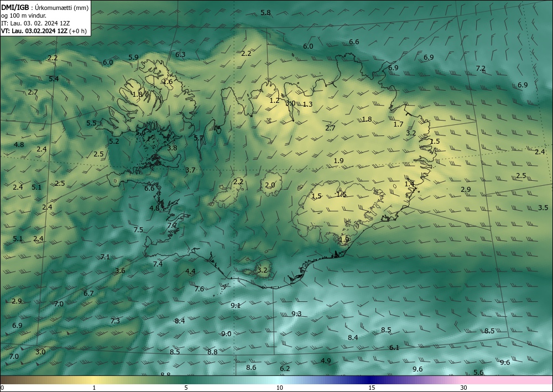
Task: Click the map value '1.2'
Action: [274, 101]
